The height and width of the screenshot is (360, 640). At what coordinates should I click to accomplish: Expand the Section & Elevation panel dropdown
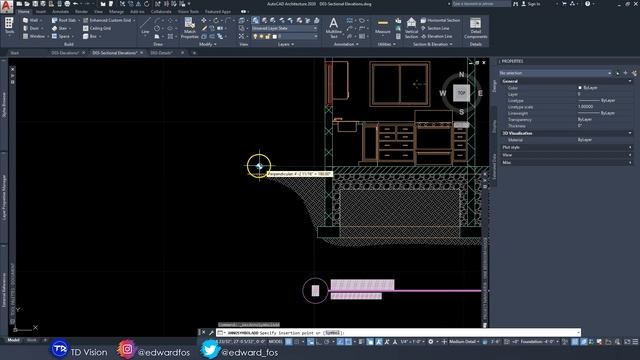pyautogui.click(x=433, y=44)
